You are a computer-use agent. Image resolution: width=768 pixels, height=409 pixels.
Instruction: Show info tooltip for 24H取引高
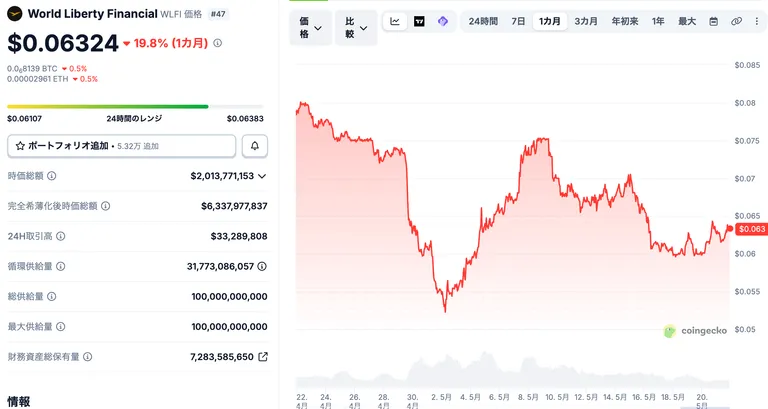(61, 236)
